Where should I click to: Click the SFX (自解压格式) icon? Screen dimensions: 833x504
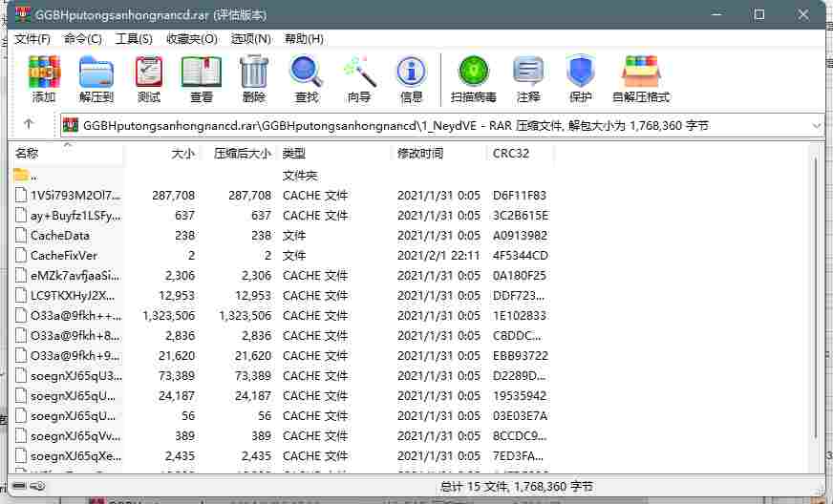point(641,72)
